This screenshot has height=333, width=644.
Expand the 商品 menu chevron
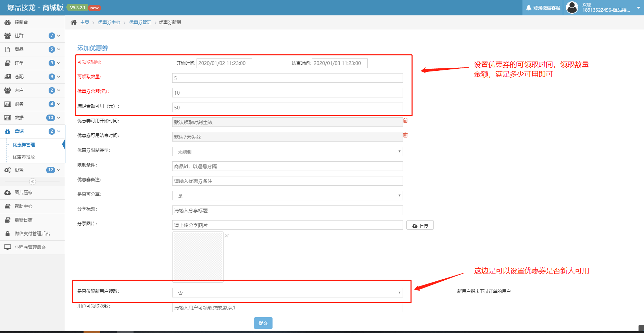pyautogui.click(x=59, y=49)
